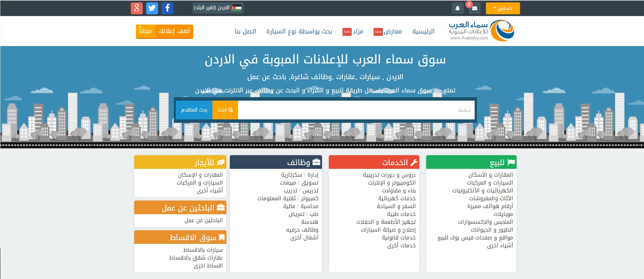This screenshot has width=644, height=279.
Task: Click the Arabisky site logo
Action: pos(481,31)
